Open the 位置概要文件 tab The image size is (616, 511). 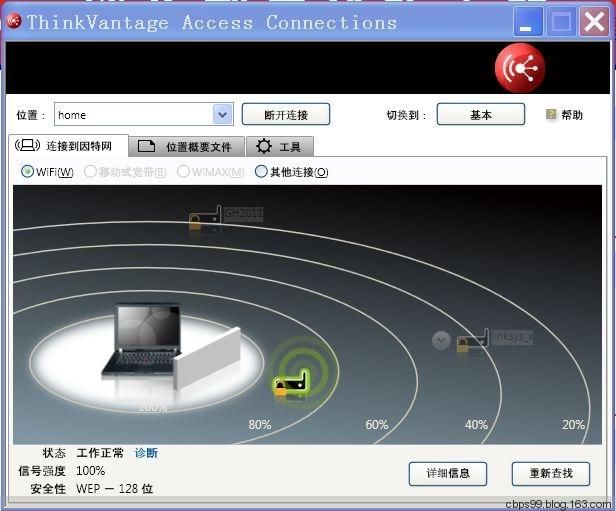187,147
